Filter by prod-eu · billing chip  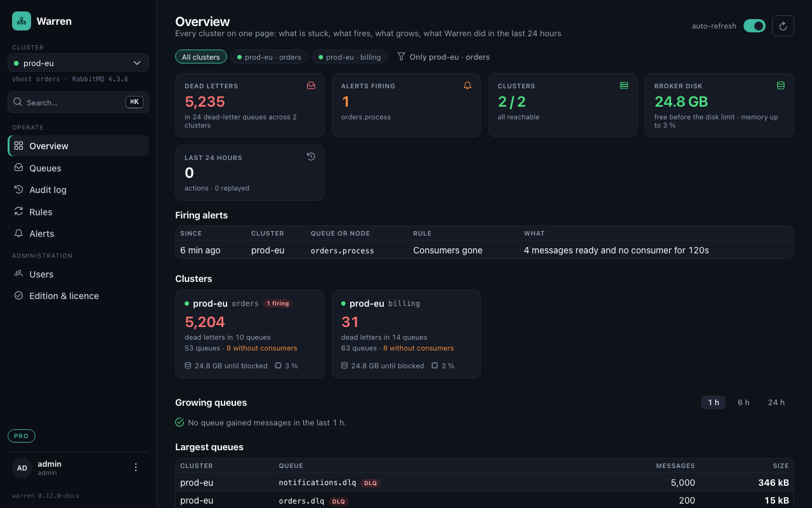(350, 57)
